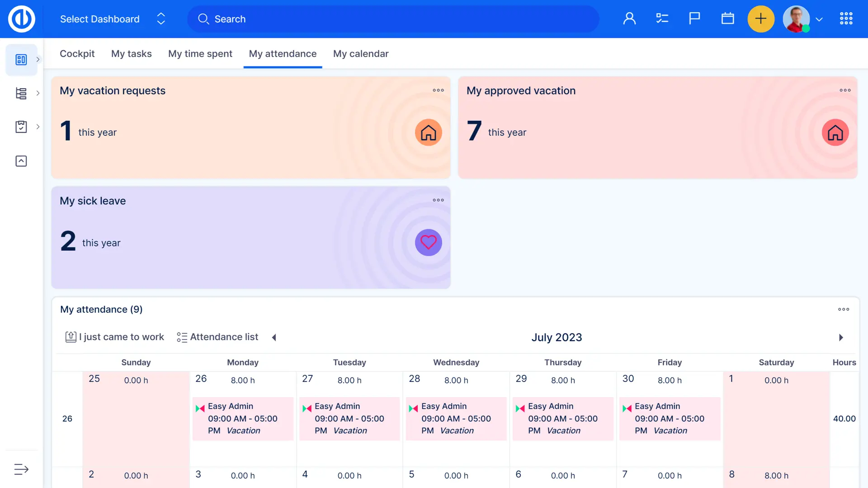Expand the sidebar with bottom-left arrow icon
868x488 pixels.
(21, 469)
